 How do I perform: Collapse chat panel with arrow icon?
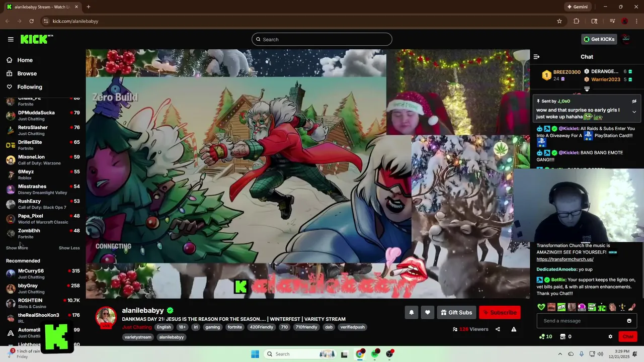coord(536,57)
